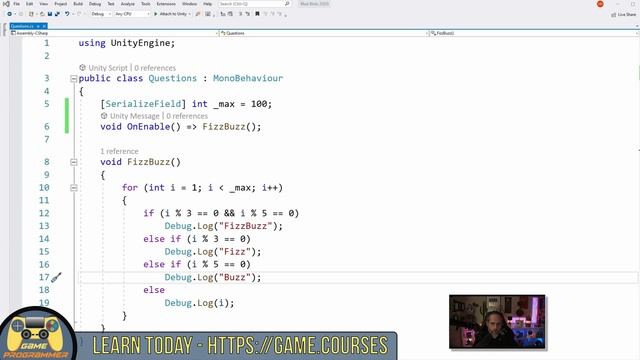The width and height of the screenshot is (640, 360).
Task: Open the File menu
Action: [16, 4]
